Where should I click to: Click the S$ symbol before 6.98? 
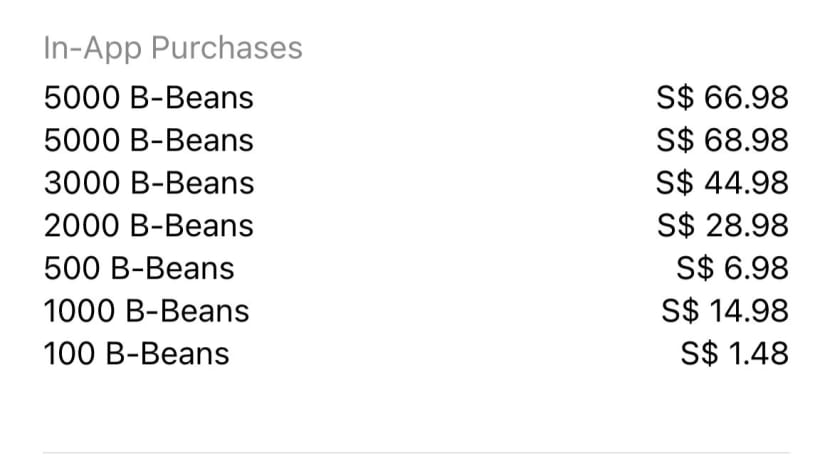pyautogui.click(x=697, y=269)
